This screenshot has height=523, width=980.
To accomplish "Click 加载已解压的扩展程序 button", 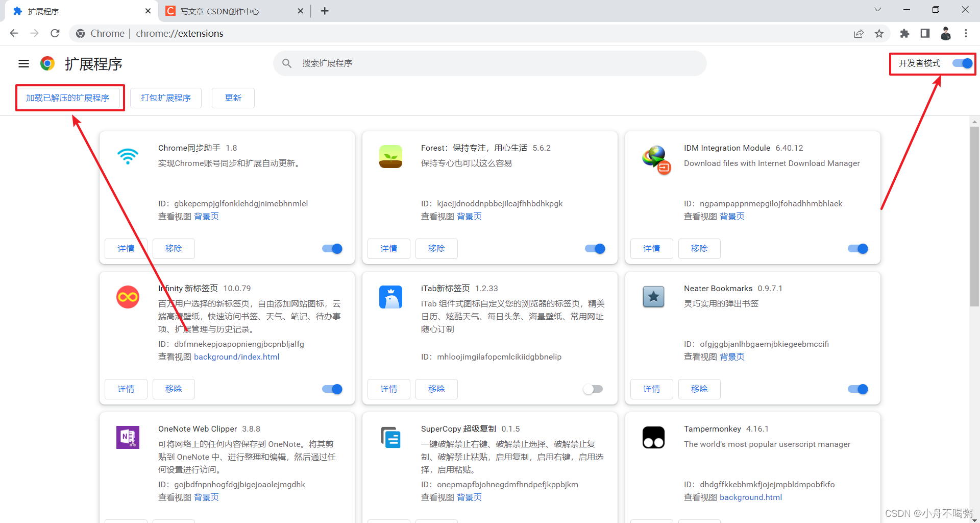I will click(69, 98).
